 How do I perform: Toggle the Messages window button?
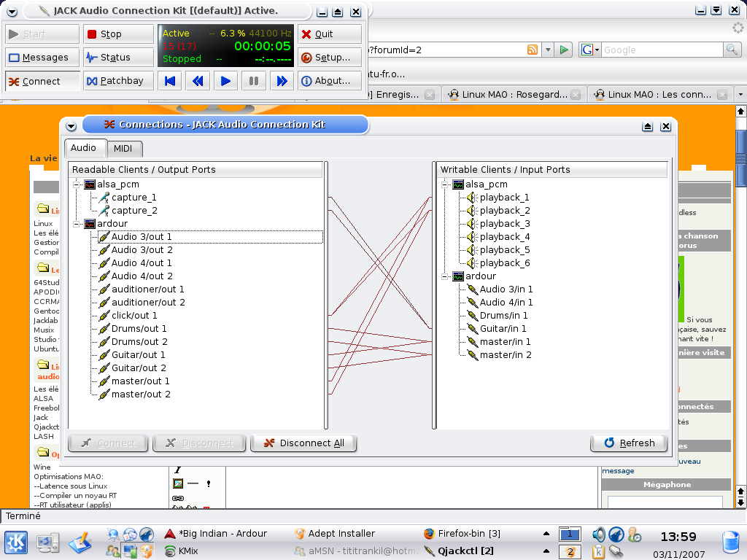42,58
